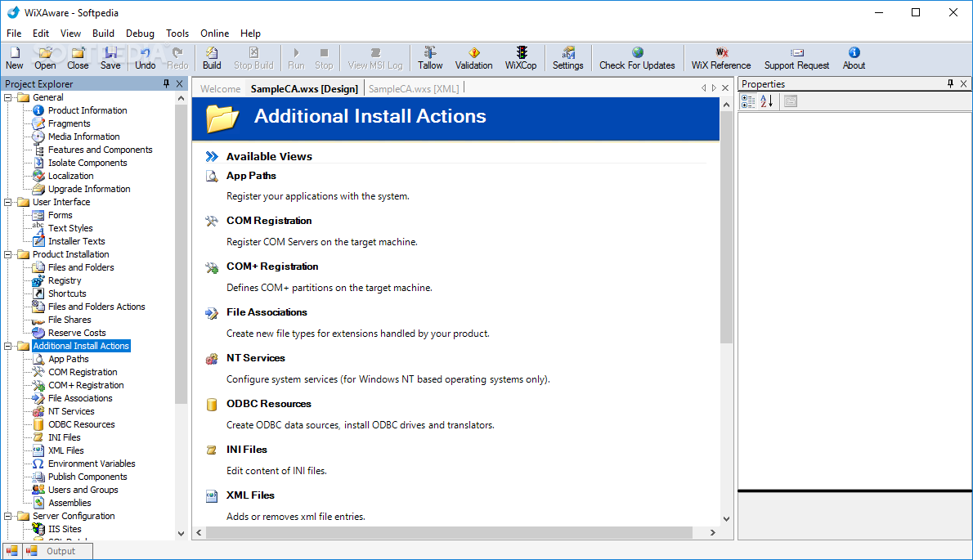Switch to the Welcome tab

tap(220, 88)
